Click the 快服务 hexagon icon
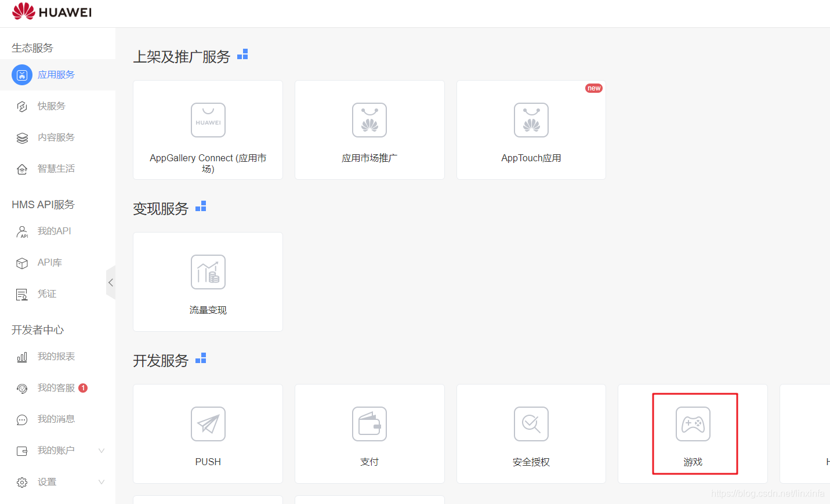The image size is (830, 504). coord(22,107)
